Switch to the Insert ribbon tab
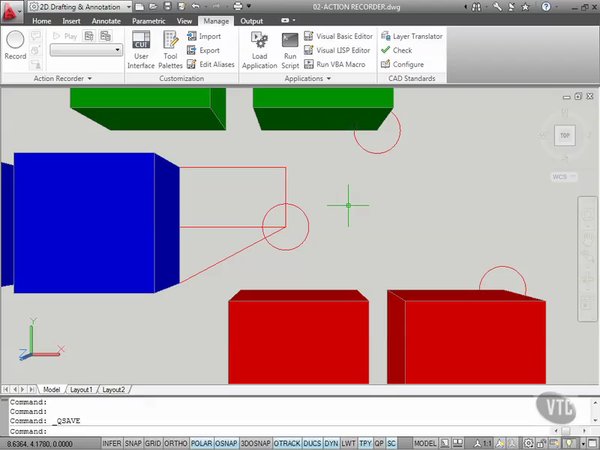 (x=71, y=21)
